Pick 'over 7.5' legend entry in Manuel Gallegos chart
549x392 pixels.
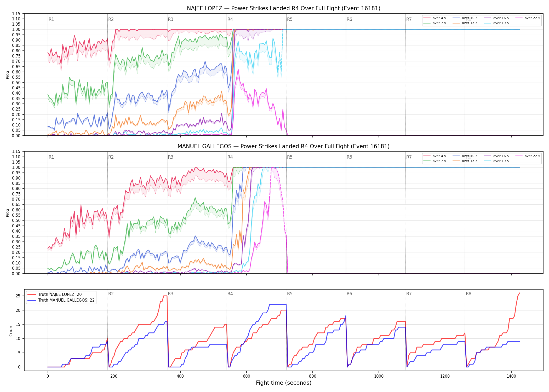(x=435, y=161)
